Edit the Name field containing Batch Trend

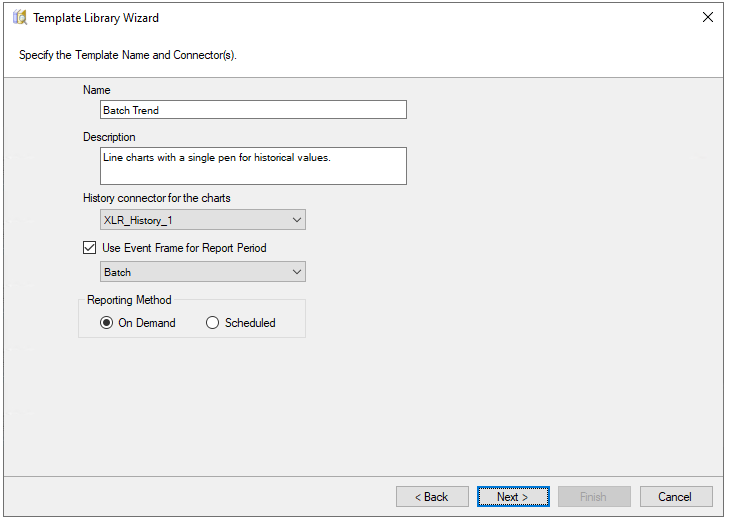[253, 110]
